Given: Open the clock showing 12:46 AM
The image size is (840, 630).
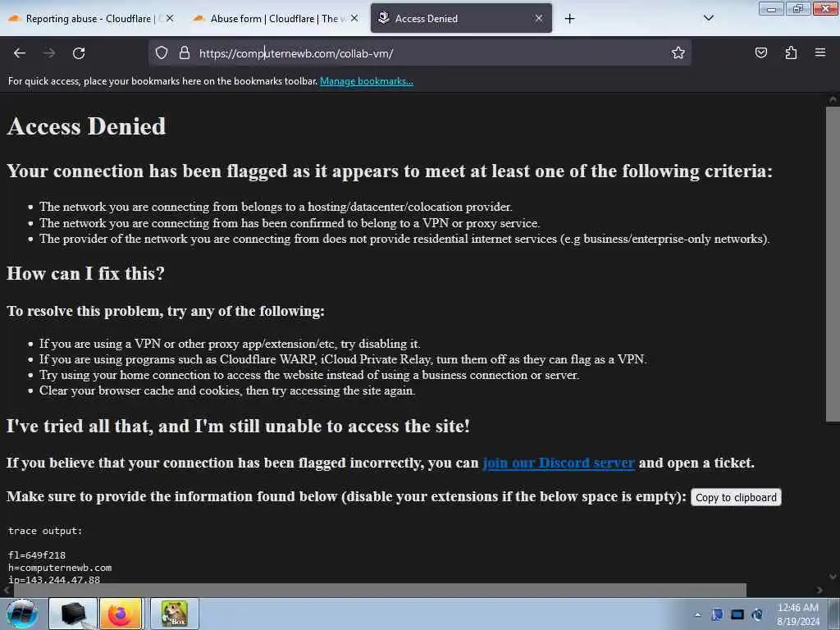Looking at the screenshot, I should [x=798, y=614].
